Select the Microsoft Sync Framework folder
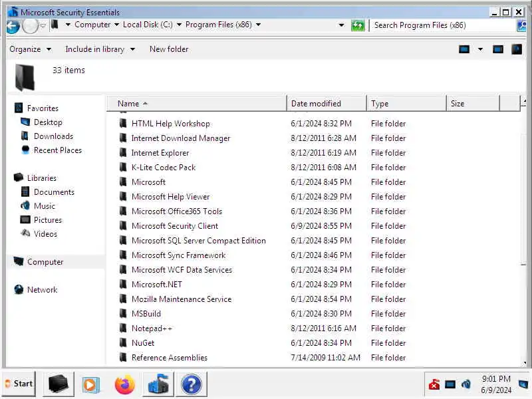The height and width of the screenshot is (399, 532). pos(178,255)
